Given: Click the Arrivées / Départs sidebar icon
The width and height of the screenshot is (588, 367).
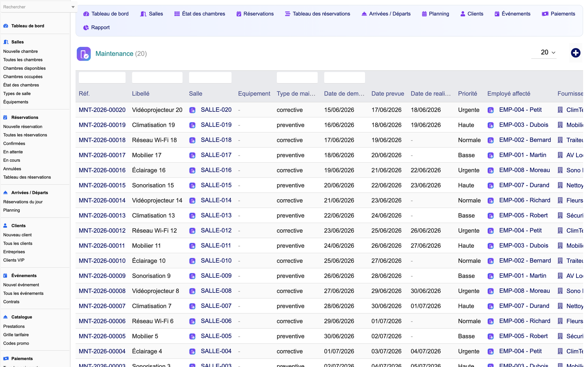Looking at the screenshot, I should 5,193.
